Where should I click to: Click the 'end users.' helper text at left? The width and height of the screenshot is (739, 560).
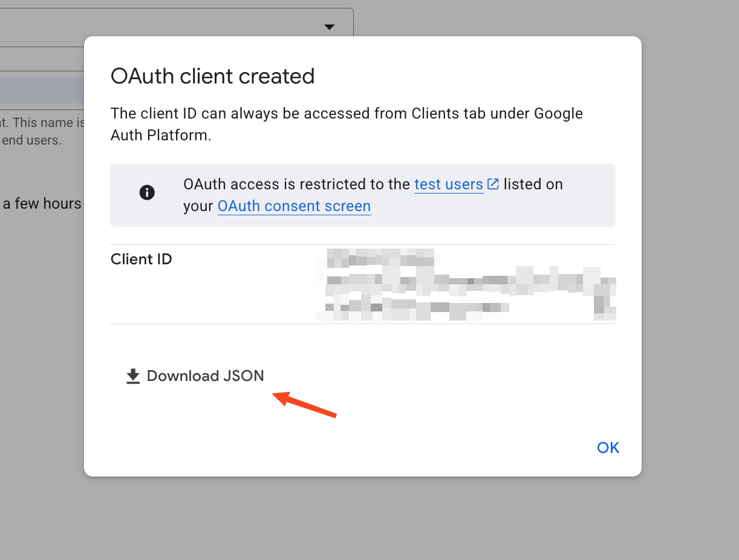[x=31, y=140]
